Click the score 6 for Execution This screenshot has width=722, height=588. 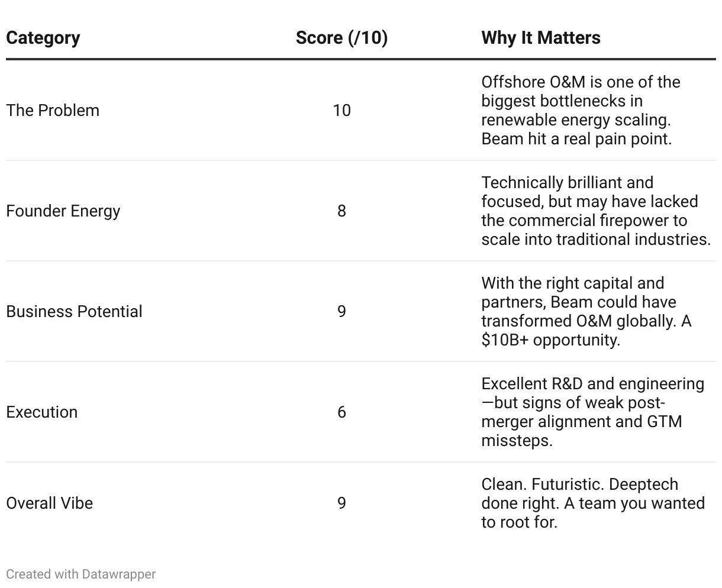click(x=341, y=412)
